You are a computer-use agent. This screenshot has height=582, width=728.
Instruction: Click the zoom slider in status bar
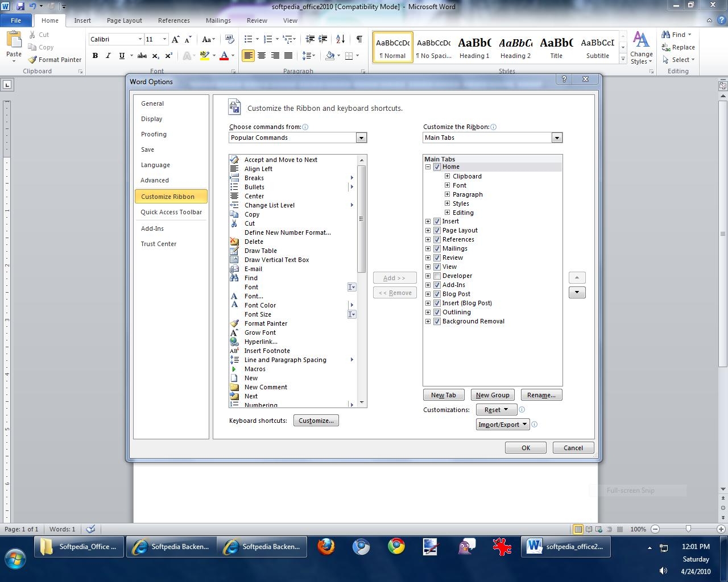point(688,529)
